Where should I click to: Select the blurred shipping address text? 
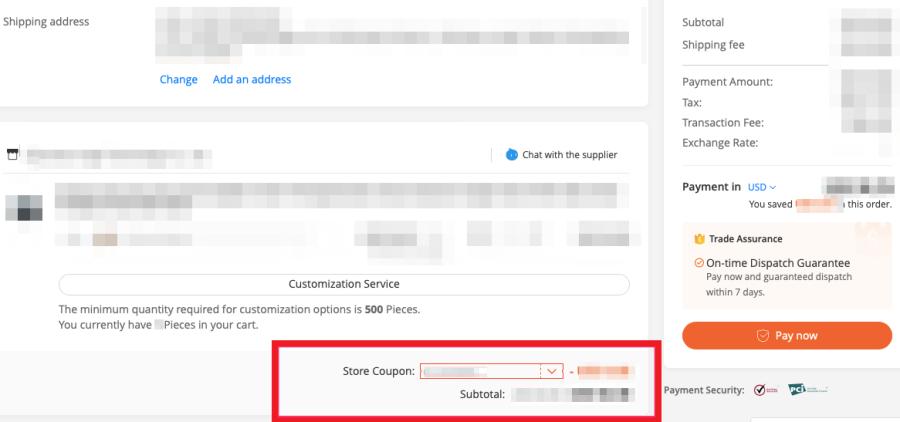point(390,32)
